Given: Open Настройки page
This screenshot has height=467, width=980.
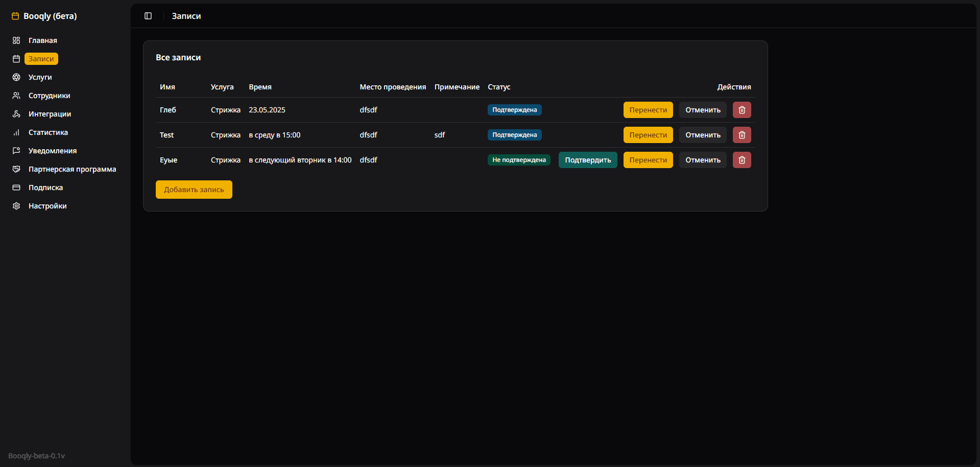Looking at the screenshot, I should [47, 206].
